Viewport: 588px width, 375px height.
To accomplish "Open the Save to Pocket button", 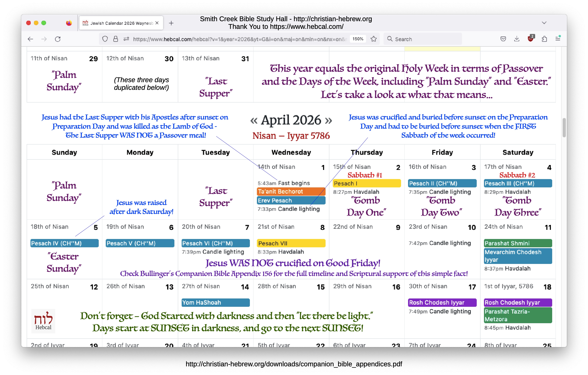I will [x=503, y=39].
